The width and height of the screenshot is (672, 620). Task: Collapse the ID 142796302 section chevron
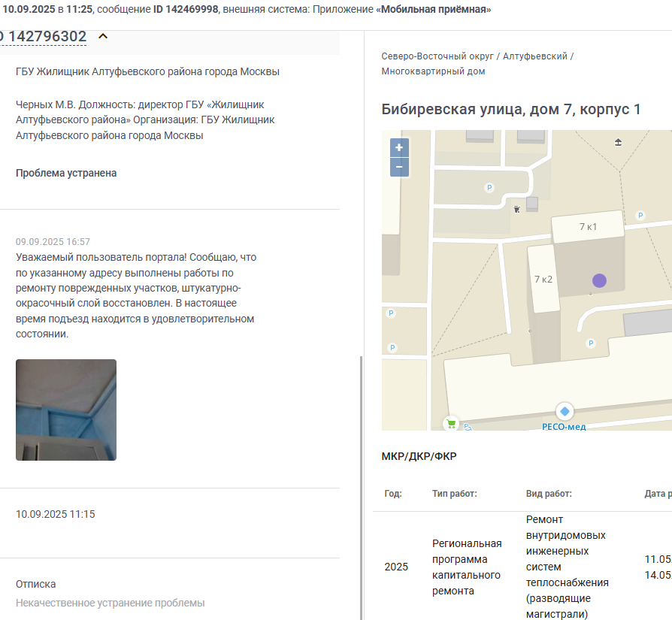point(103,36)
